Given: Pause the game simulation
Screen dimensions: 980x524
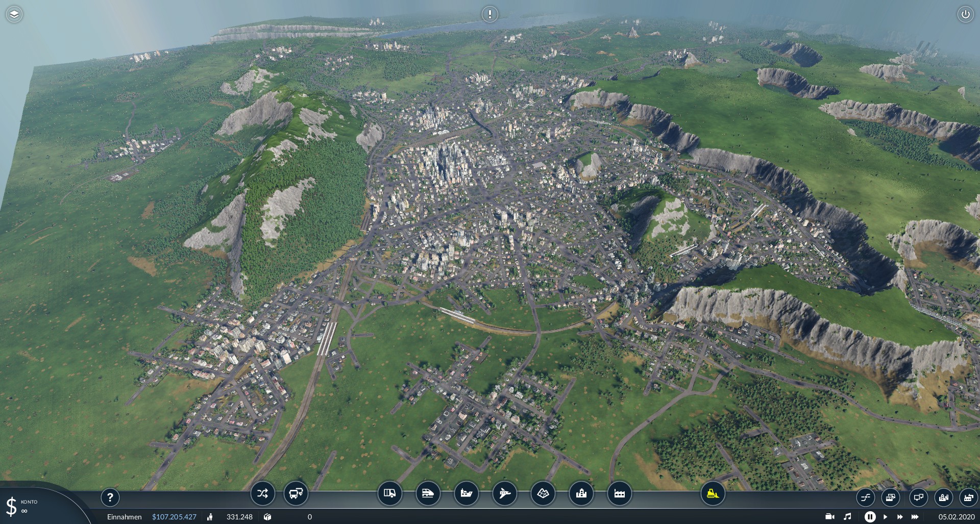Looking at the screenshot, I should (870, 517).
